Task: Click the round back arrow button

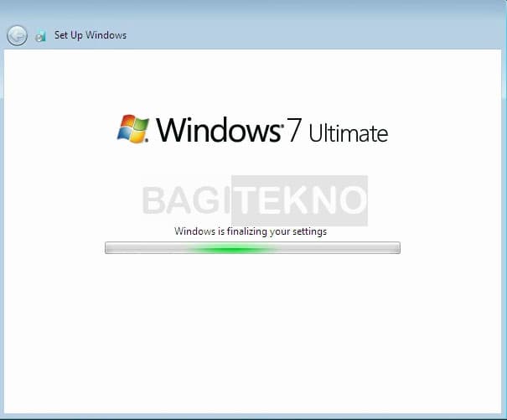Action: [x=17, y=35]
